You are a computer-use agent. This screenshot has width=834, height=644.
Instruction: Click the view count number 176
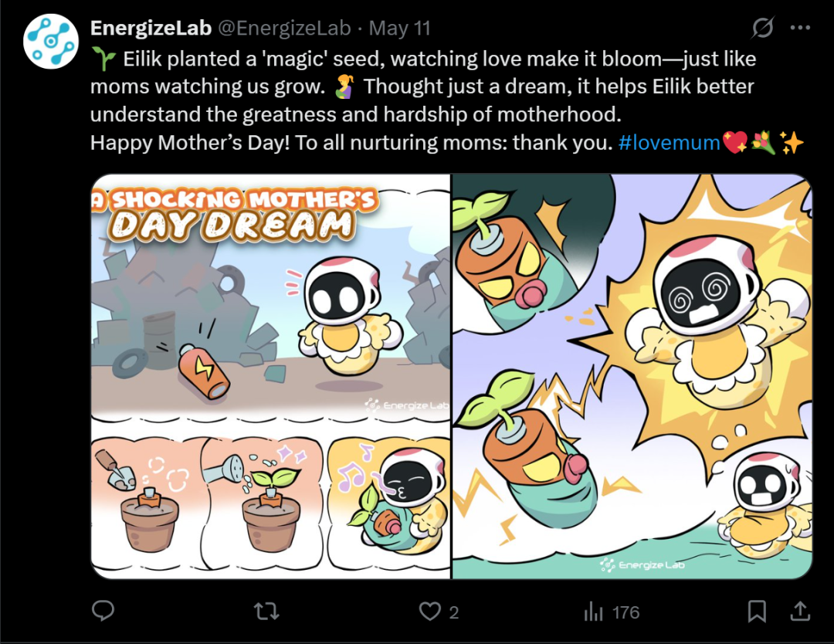click(x=625, y=612)
